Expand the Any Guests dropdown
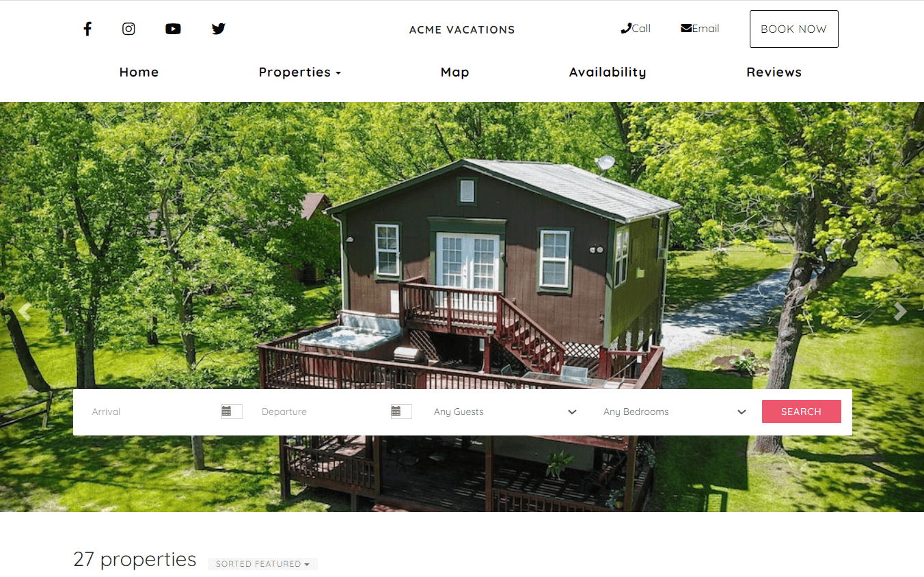Screen dimensions: 924x577 pyautogui.click(x=505, y=412)
